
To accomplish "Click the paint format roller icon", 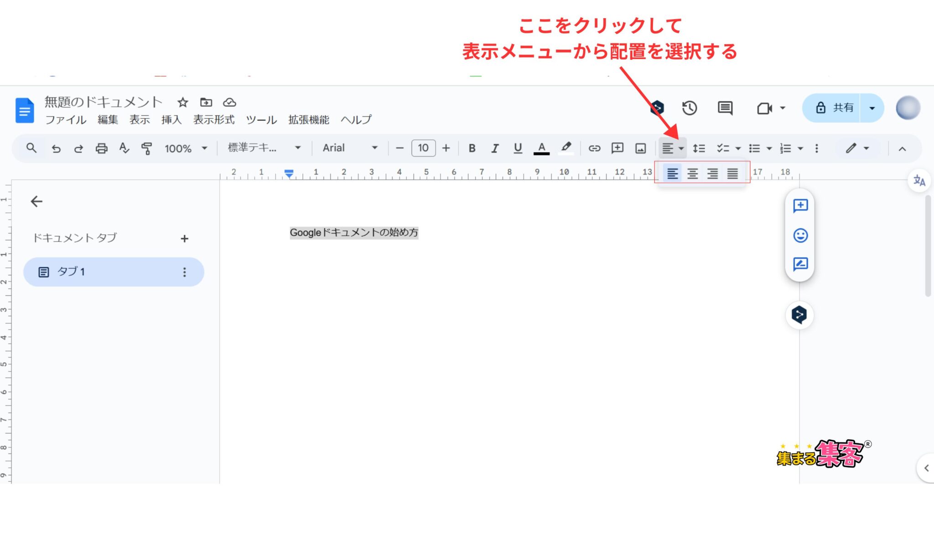I will [x=146, y=149].
